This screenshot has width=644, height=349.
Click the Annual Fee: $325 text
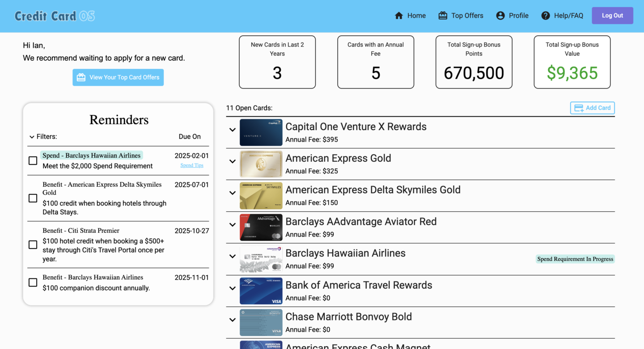click(312, 171)
